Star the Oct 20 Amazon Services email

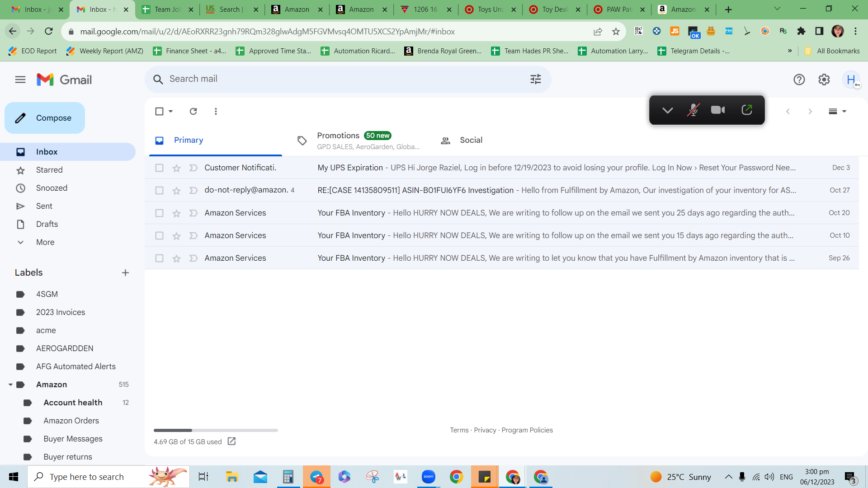point(176,213)
